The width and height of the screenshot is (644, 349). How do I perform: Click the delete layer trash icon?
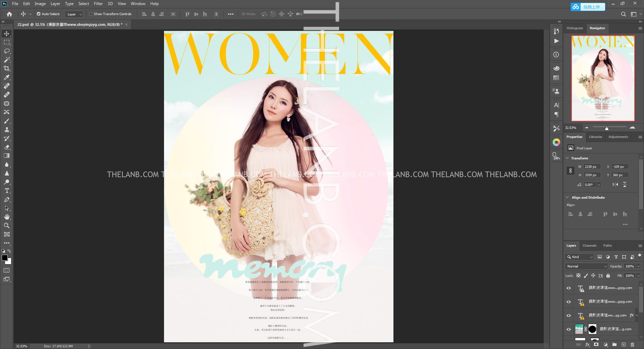(x=632, y=345)
